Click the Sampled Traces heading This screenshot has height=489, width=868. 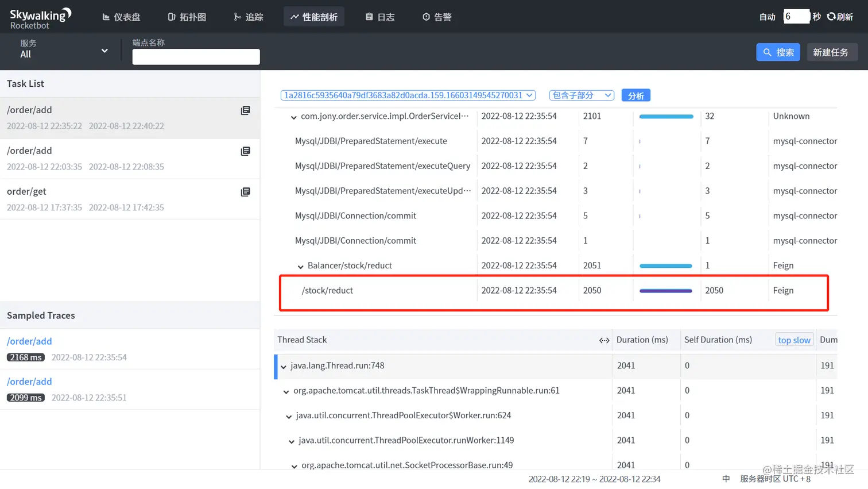point(41,315)
